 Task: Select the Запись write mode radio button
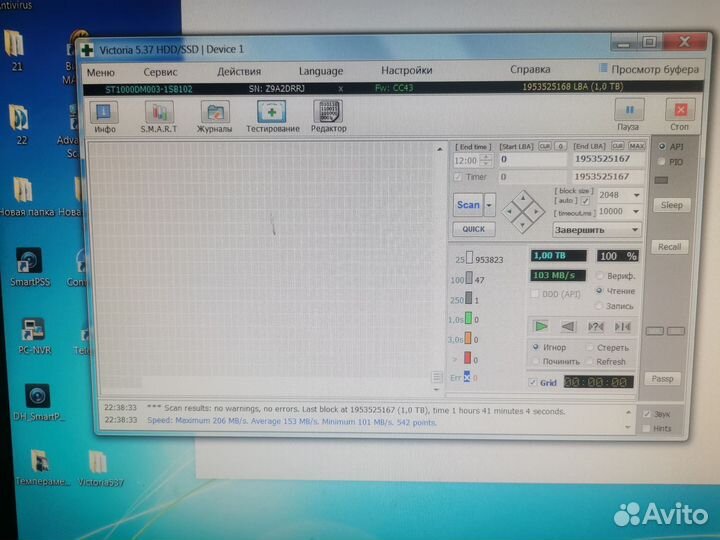click(x=598, y=306)
